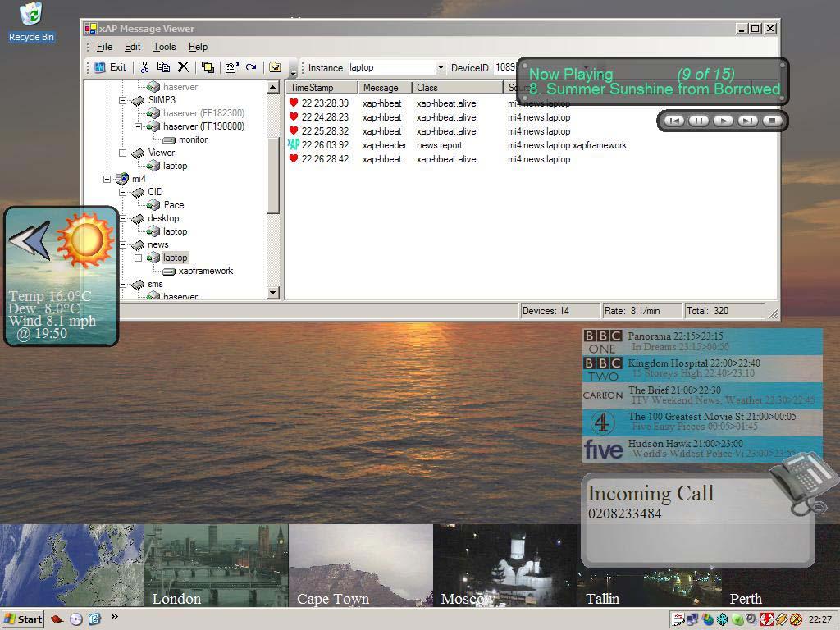
Task: Click the Delete X icon in toolbar
Action: 183,67
